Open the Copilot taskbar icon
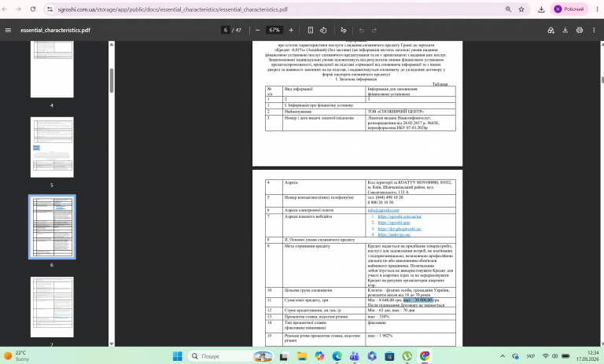 [319, 356]
